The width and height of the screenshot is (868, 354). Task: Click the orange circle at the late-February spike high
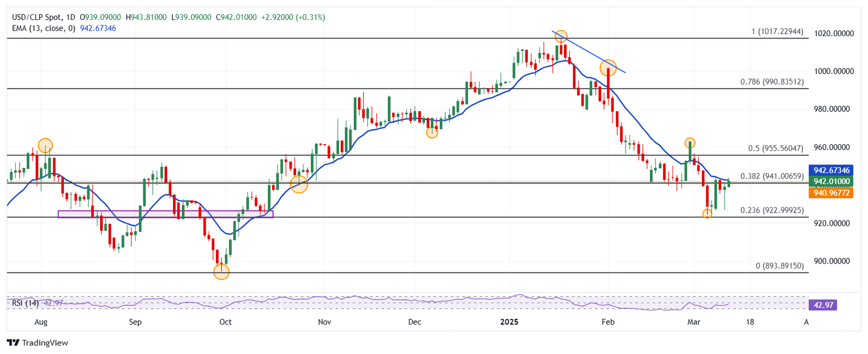690,143
